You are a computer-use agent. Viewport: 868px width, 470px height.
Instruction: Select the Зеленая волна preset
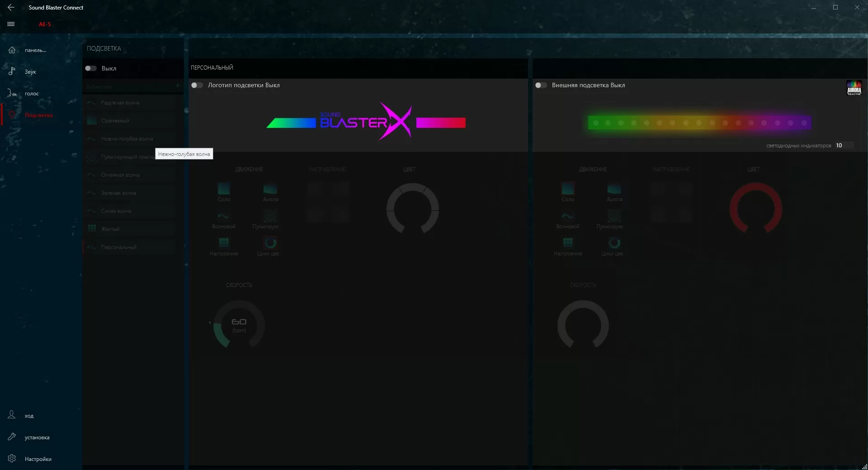pos(130,193)
